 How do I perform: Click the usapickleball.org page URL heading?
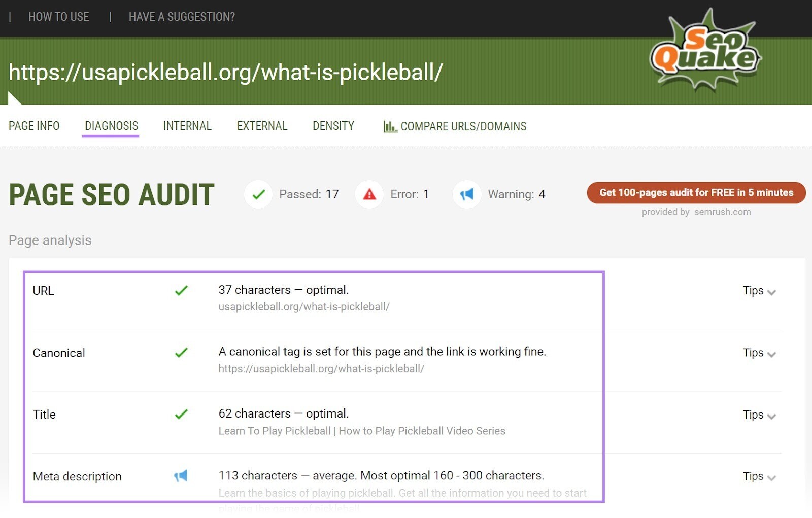point(226,73)
